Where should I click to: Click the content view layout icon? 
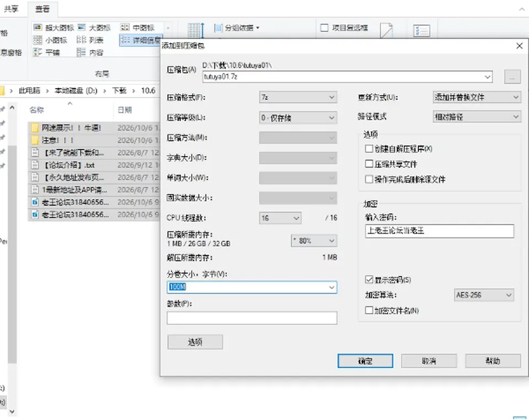pyautogui.click(x=81, y=52)
